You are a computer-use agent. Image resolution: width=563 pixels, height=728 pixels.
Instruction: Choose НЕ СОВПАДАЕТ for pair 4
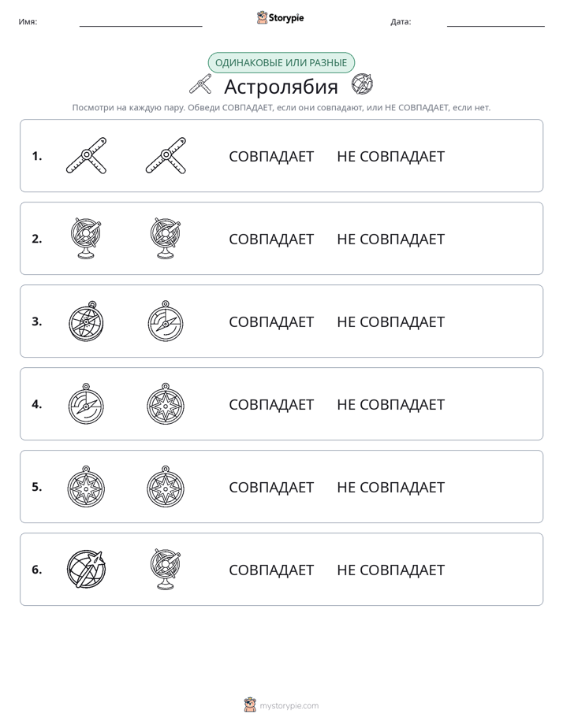tap(390, 404)
